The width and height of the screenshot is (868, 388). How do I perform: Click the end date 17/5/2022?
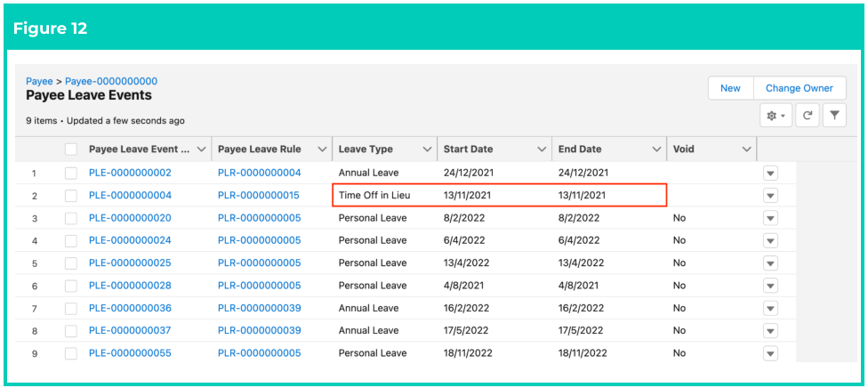pos(581,331)
